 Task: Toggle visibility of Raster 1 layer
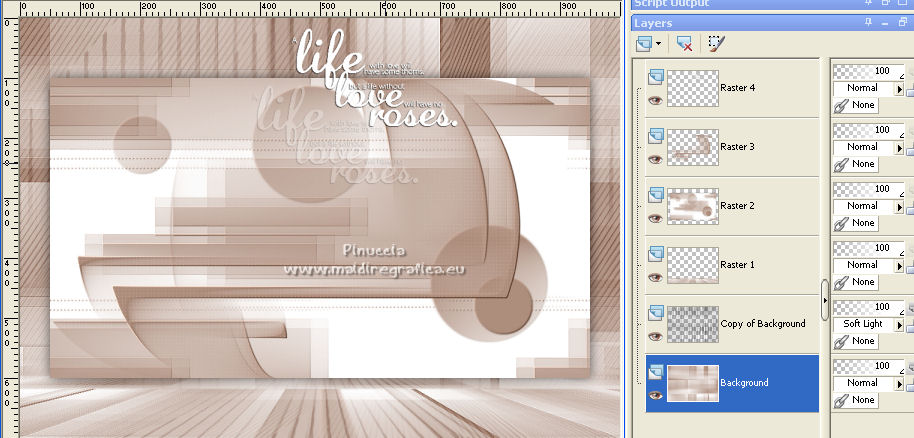655,277
